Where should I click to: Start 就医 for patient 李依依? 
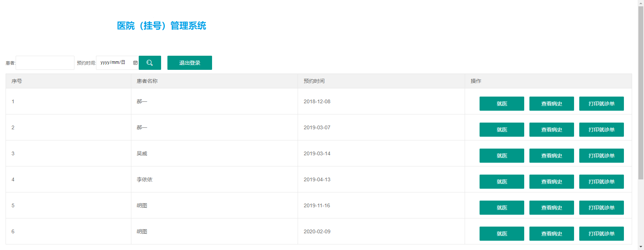(502, 182)
